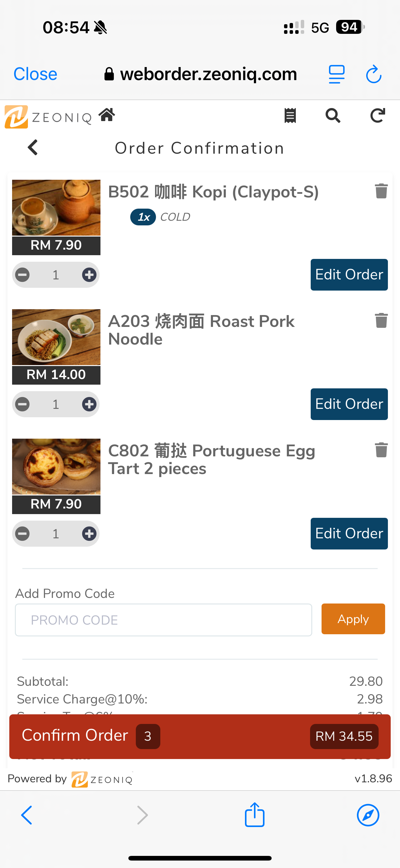Refresh the order page via Zeoniq reload icon
The width and height of the screenshot is (400, 868).
[x=377, y=116]
